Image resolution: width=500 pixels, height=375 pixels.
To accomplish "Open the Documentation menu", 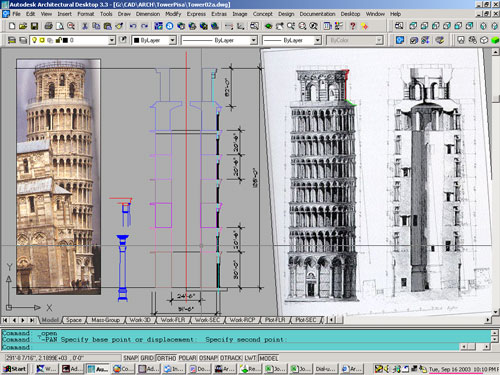I will click(x=317, y=14).
